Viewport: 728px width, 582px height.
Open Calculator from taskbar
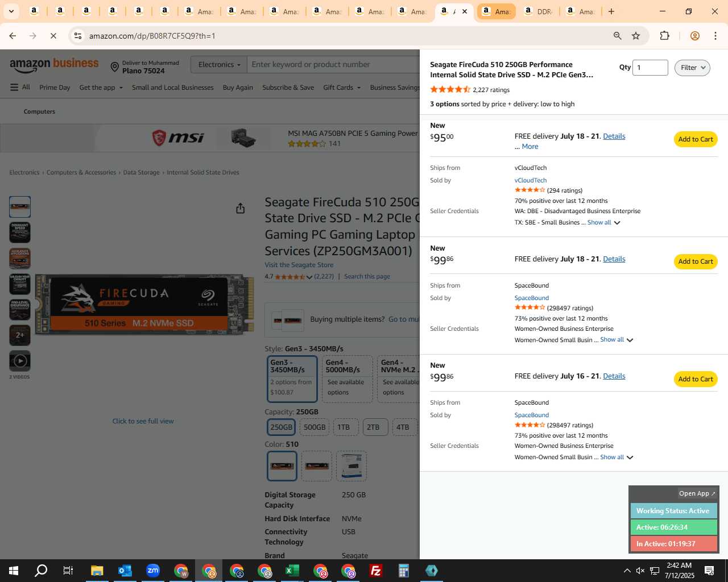point(403,571)
